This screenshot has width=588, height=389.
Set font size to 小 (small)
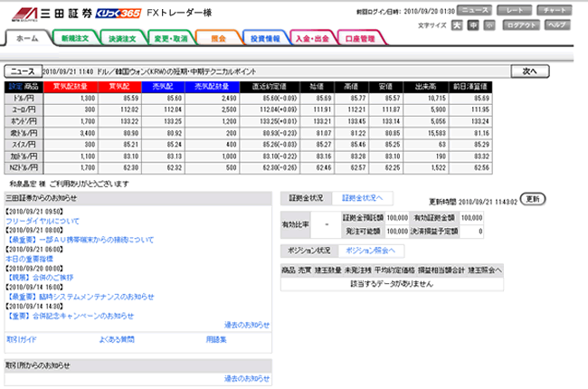(489, 25)
